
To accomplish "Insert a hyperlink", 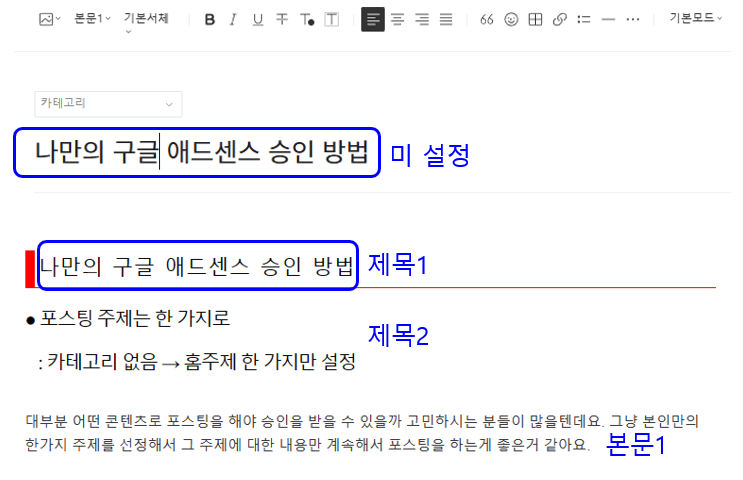I will click(560, 19).
